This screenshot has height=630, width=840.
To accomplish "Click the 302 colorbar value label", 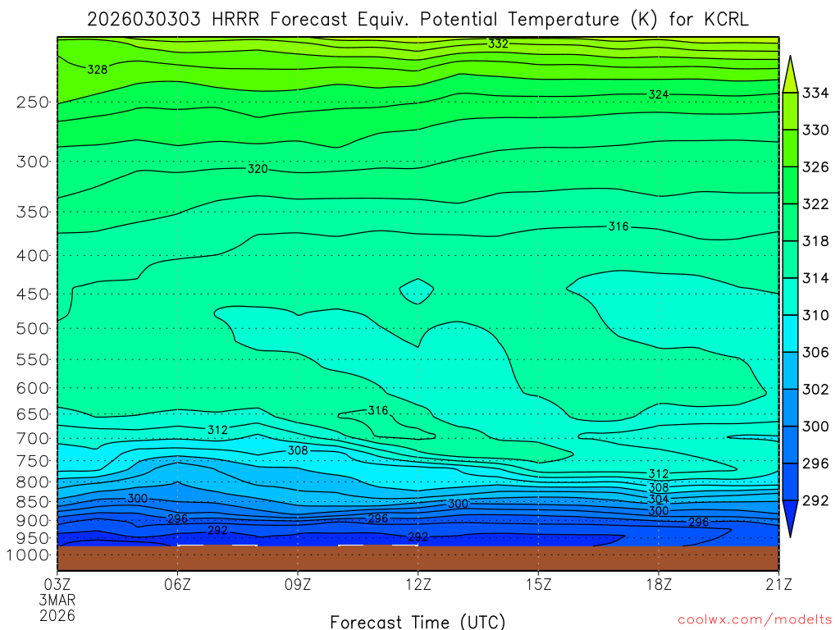I will (815, 390).
